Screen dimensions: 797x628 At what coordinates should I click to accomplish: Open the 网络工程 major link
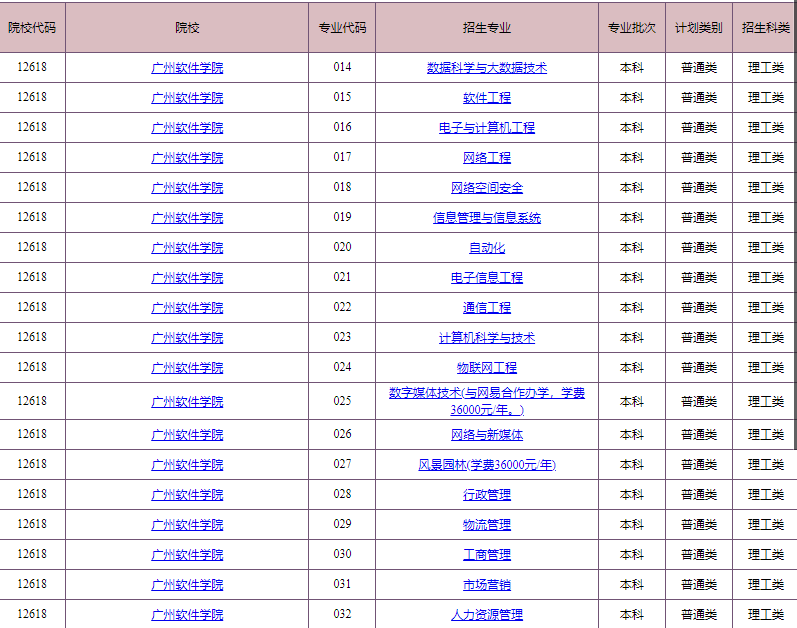486,158
